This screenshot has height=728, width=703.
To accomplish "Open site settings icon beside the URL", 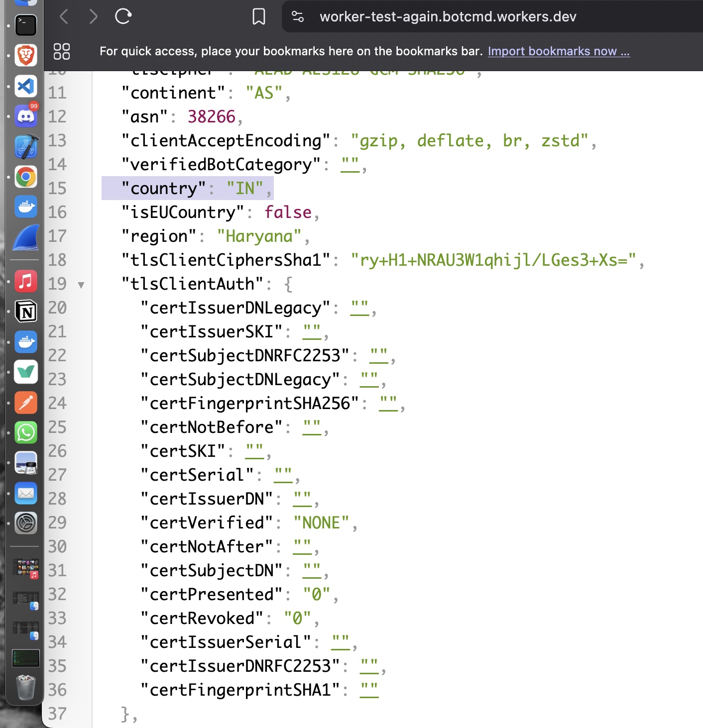I will (298, 17).
